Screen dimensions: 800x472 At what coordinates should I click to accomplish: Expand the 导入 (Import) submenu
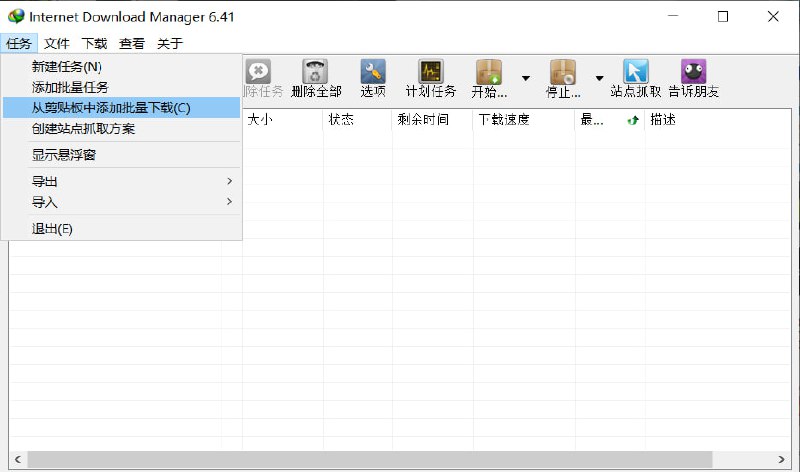[121, 202]
